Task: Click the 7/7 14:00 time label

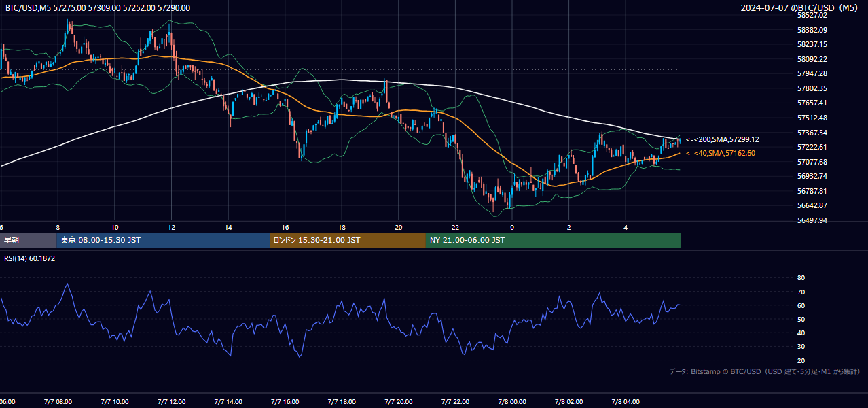Action: click(228, 402)
